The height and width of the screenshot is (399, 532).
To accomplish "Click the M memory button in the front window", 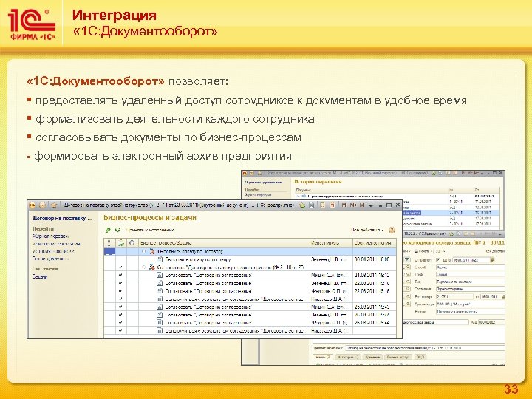I will (344, 205).
